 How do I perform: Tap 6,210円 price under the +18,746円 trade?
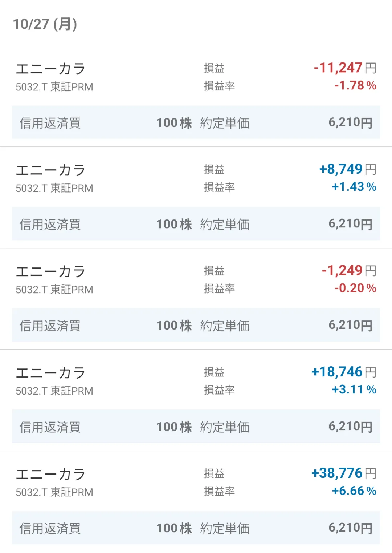[x=350, y=427]
